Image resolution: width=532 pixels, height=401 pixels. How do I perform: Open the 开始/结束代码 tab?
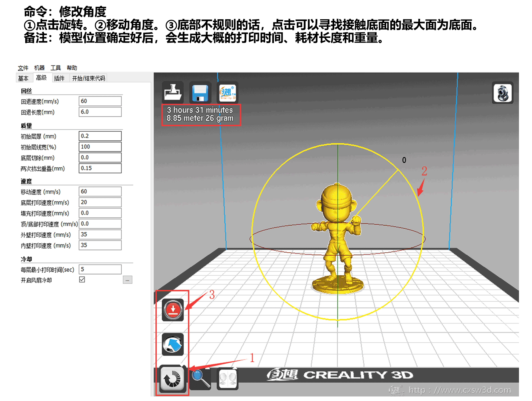pos(88,78)
